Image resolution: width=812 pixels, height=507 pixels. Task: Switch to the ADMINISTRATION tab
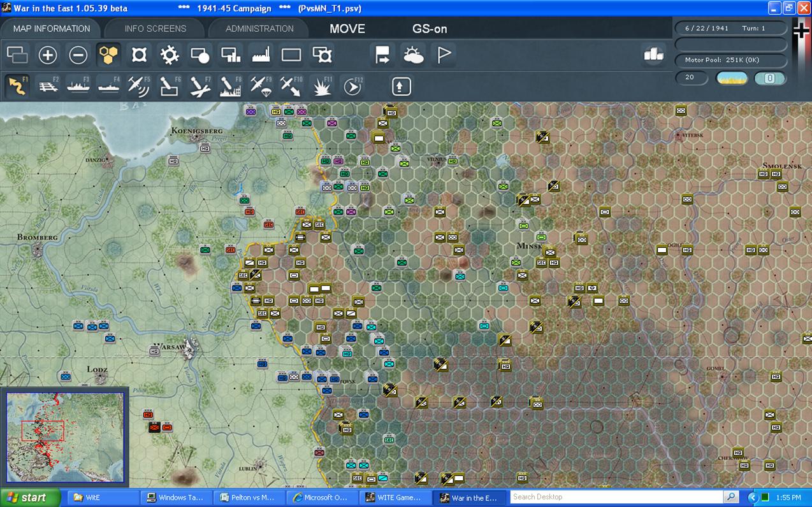coord(259,29)
